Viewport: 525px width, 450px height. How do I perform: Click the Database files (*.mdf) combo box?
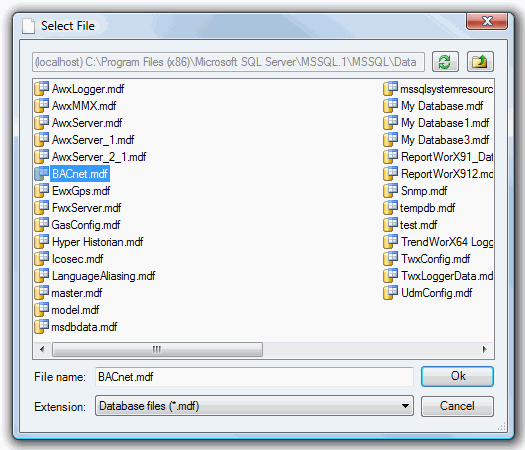(x=254, y=406)
